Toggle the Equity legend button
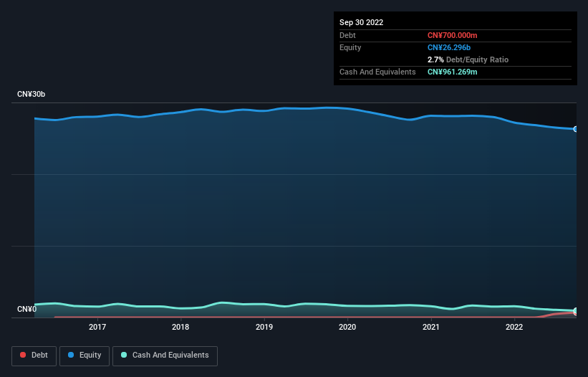The height and width of the screenshot is (377, 588). (85, 355)
